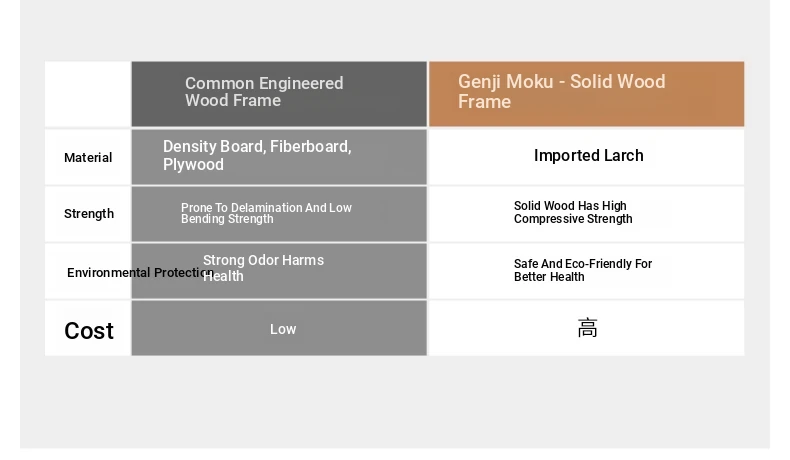This screenshot has width=790, height=460.
Task: Click the Environmental Protection row label
Action: click(x=141, y=273)
